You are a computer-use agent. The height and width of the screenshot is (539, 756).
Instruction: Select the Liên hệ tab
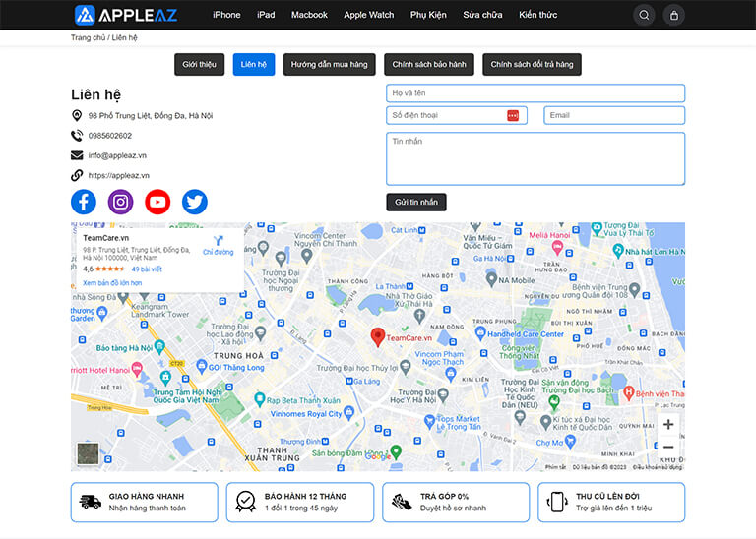[254, 65]
